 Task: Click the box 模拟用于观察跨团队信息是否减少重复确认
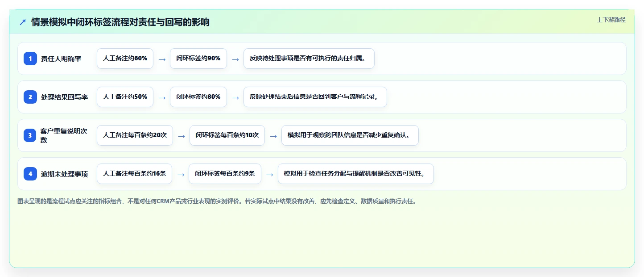[x=350, y=135]
